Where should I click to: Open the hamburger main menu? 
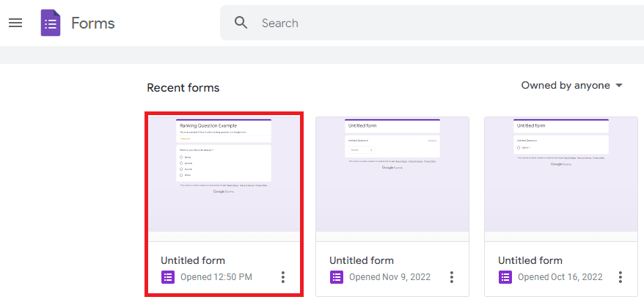tap(15, 23)
